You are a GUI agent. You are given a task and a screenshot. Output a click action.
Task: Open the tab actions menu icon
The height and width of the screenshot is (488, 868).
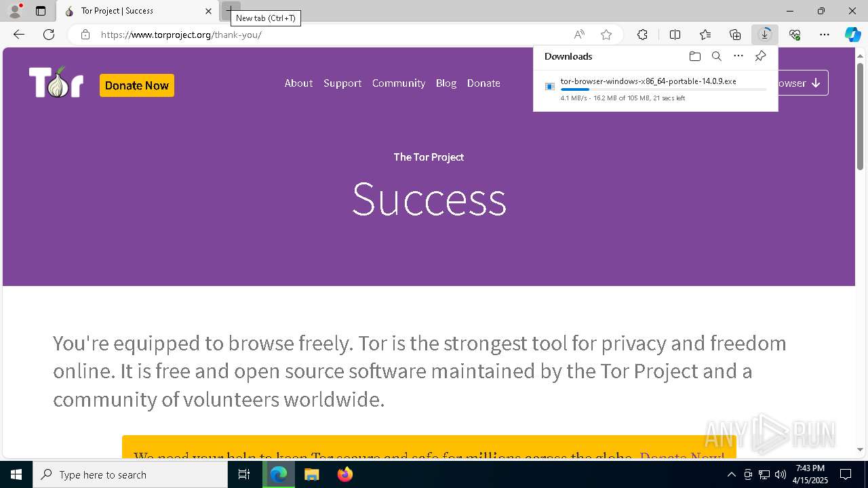(x=41, y=11)
